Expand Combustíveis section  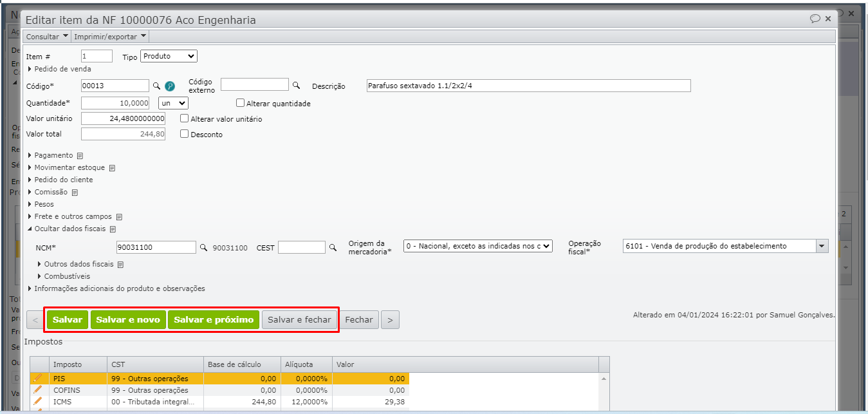click(x=64, y=277)
